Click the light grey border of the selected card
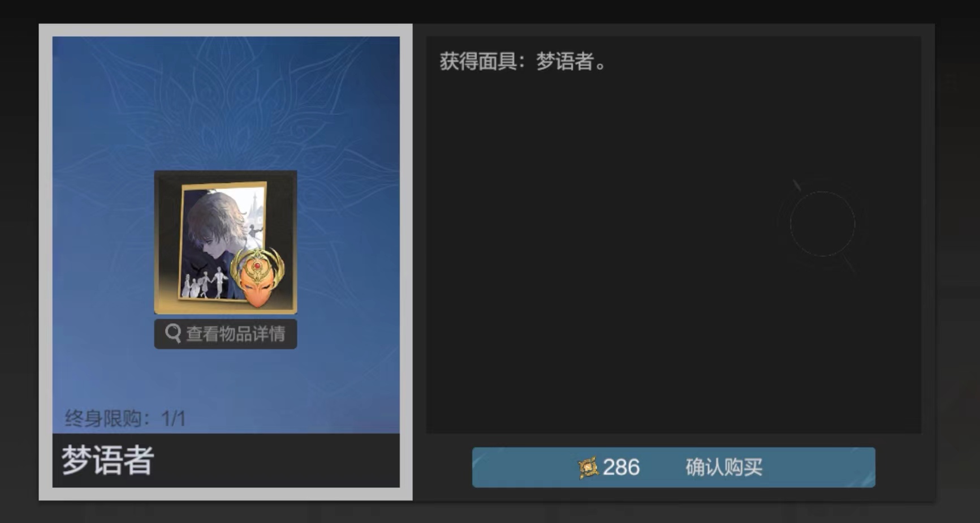Viewport: 980px width, 523px height. 45,261
